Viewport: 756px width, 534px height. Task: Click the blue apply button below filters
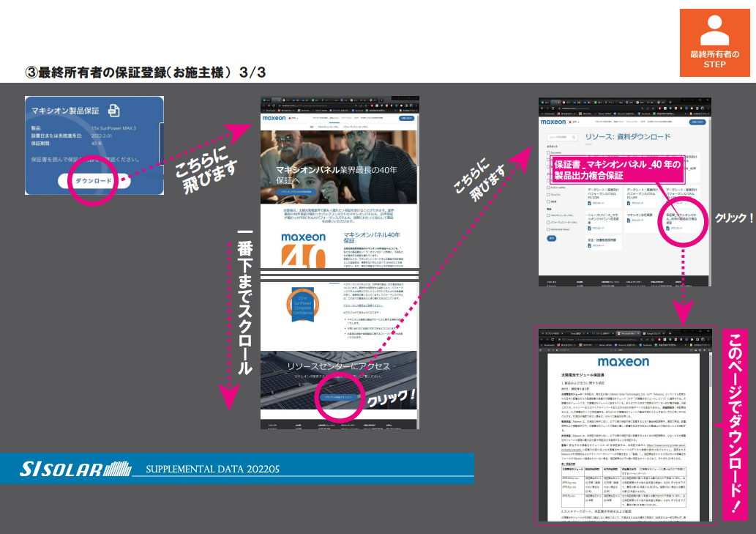[x=552, y=238]
